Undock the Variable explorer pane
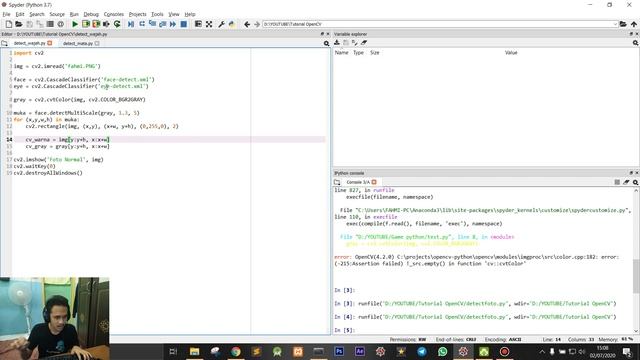640x360 pixels. (x=631, y=34)
